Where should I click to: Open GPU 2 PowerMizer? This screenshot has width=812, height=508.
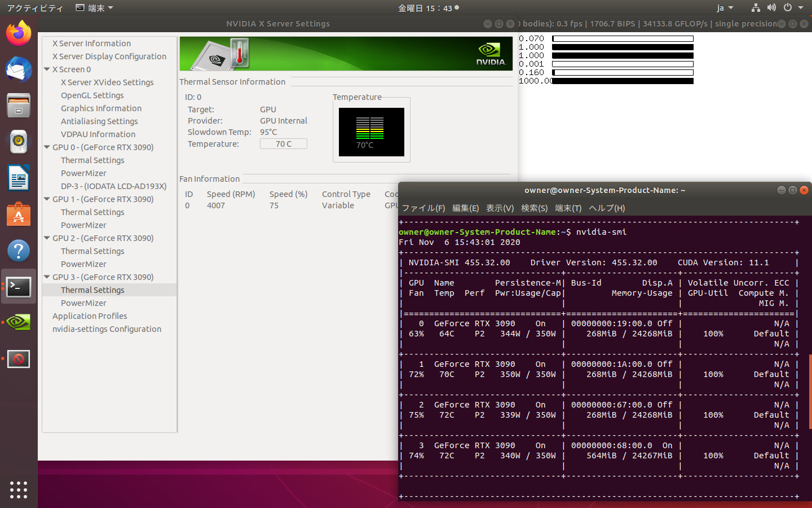(x=83, y=264)
